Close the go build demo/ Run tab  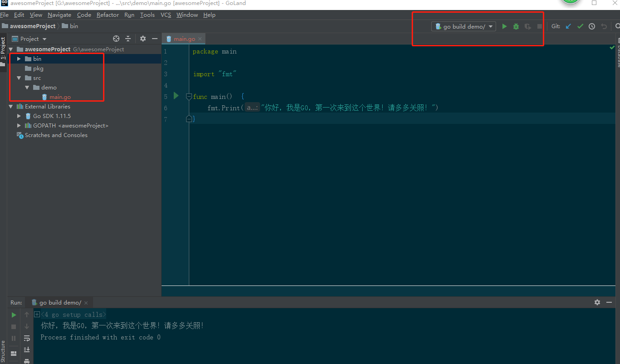tap(86, 302)
